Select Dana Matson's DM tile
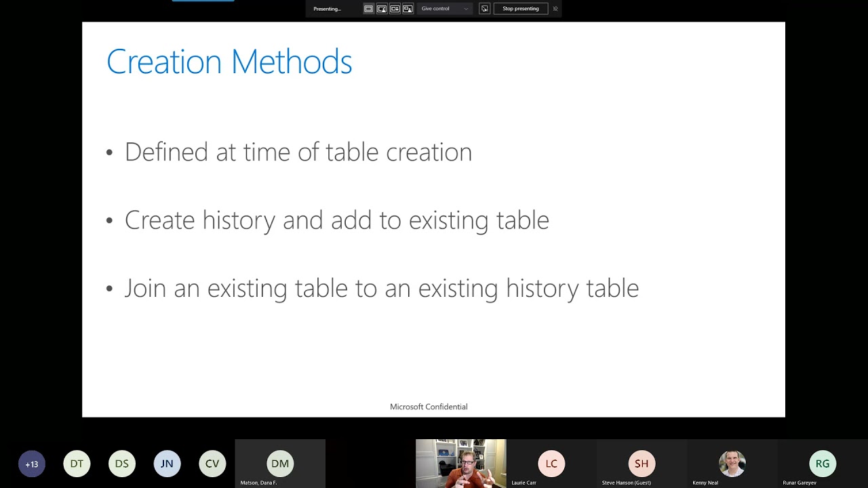The image size is (868, 488). 280,464
